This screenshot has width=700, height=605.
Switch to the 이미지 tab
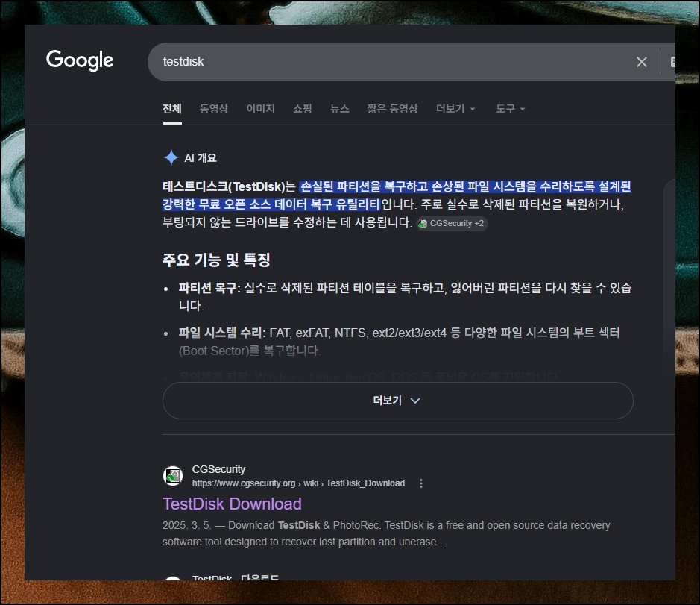click(x=261, y=109)
